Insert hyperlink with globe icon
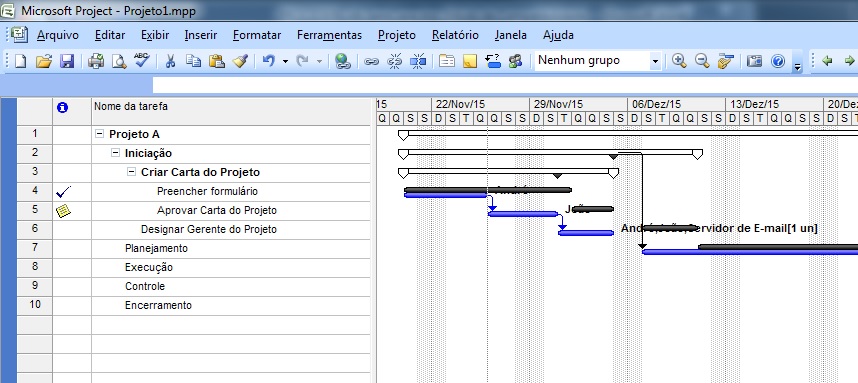The height and width of the screenshot is (383, 858). pyautogui.click(x=343, y=61)
